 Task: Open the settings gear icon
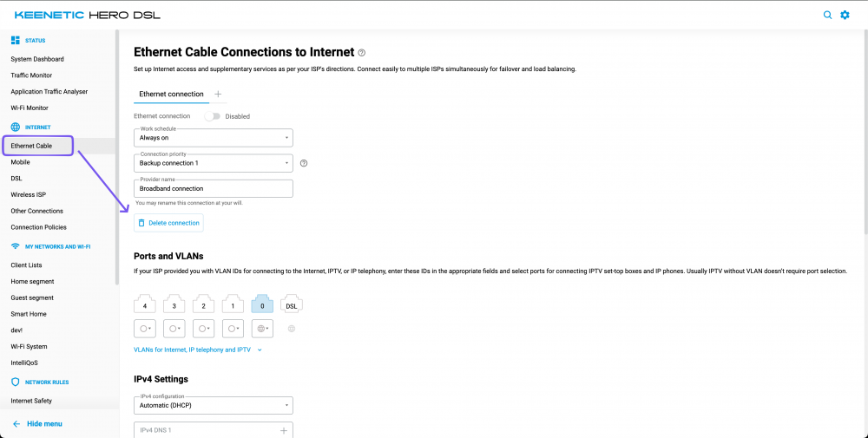pos(845,15)
